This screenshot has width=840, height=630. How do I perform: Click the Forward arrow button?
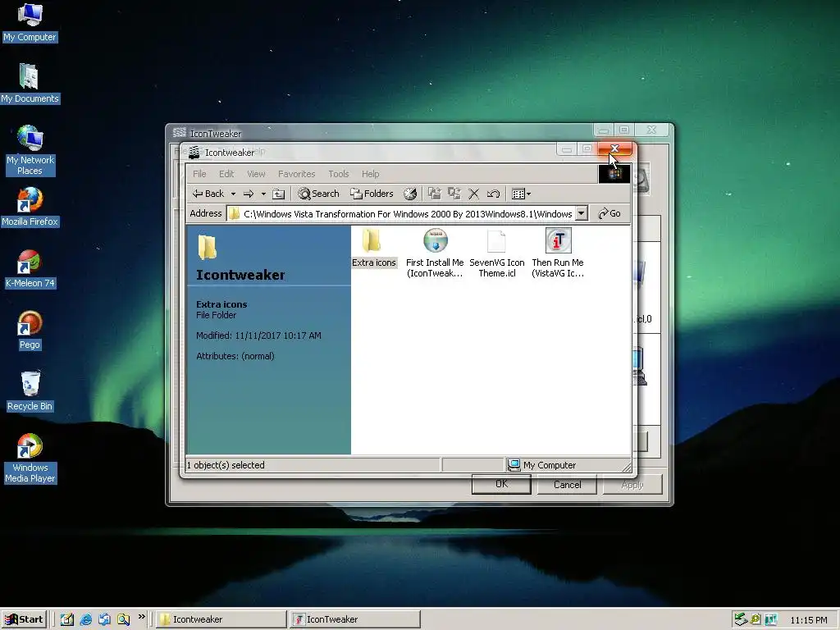[x=249, y=194]
